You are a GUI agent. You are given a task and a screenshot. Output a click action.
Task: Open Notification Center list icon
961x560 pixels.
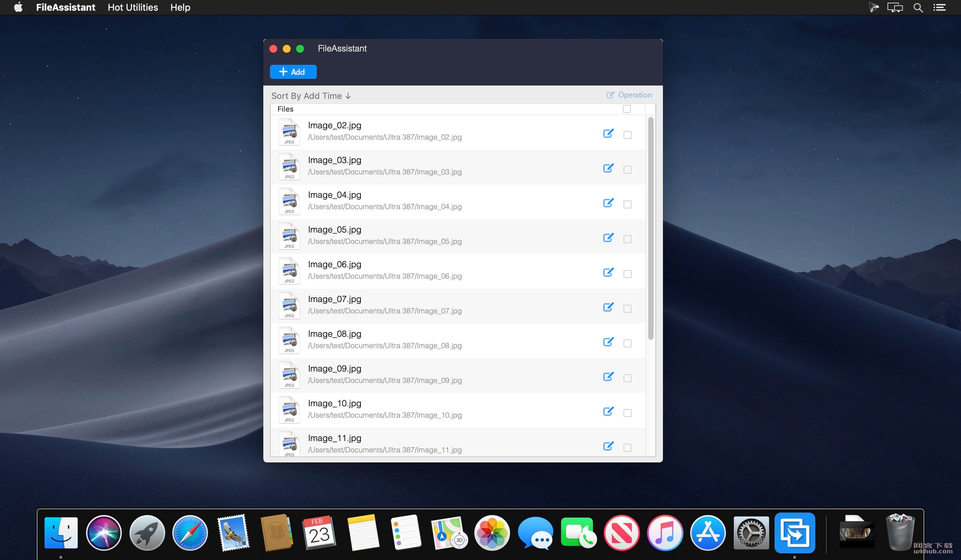pyautogui.click(x=939, y=8)
